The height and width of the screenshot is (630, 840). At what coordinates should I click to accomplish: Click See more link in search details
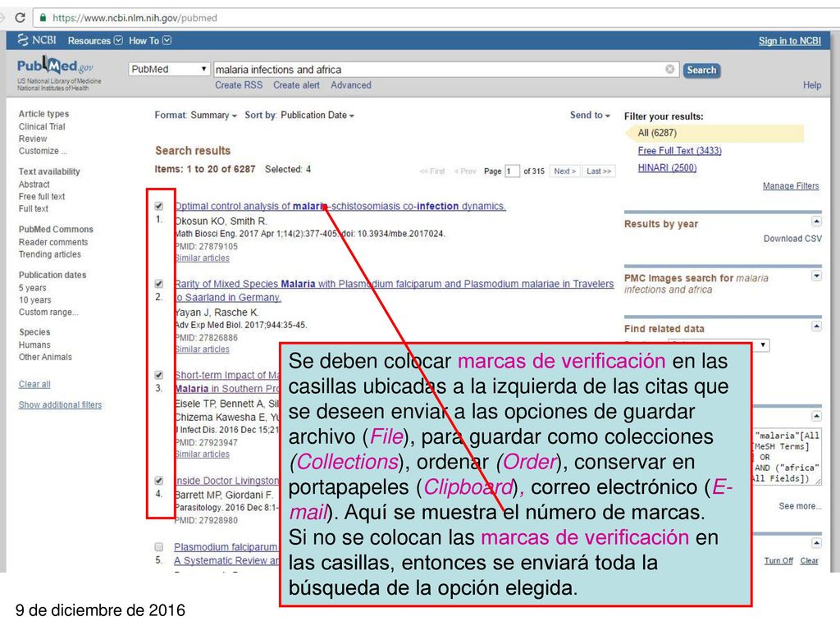point(800,506)
